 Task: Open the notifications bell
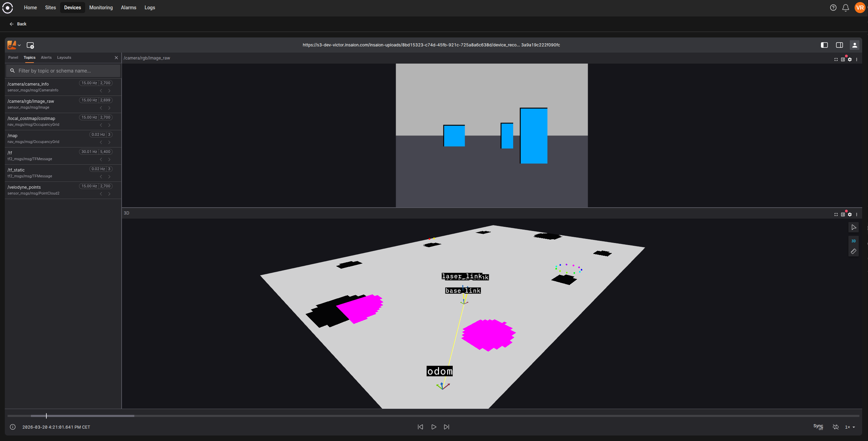[x=846, y=8]
